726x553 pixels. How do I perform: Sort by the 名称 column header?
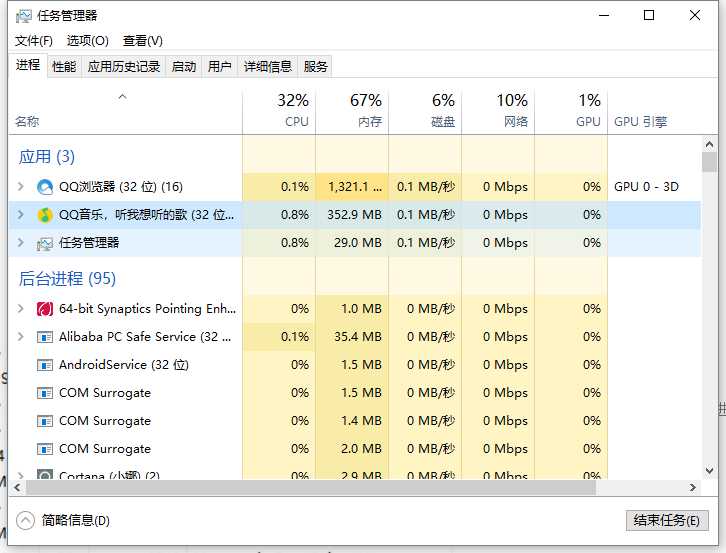pyautogui.click(x=125, y=111)
